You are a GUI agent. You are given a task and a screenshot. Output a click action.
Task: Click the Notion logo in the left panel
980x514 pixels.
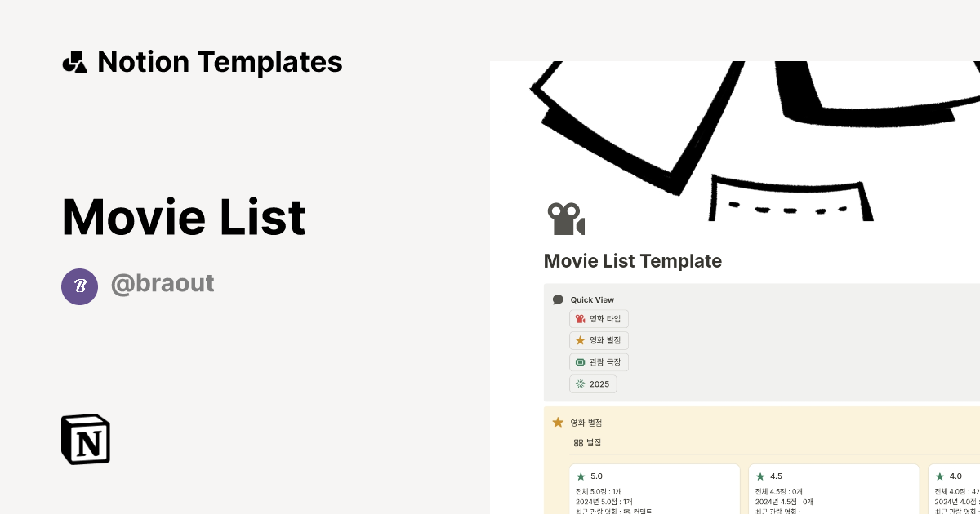tap(85, 438)
